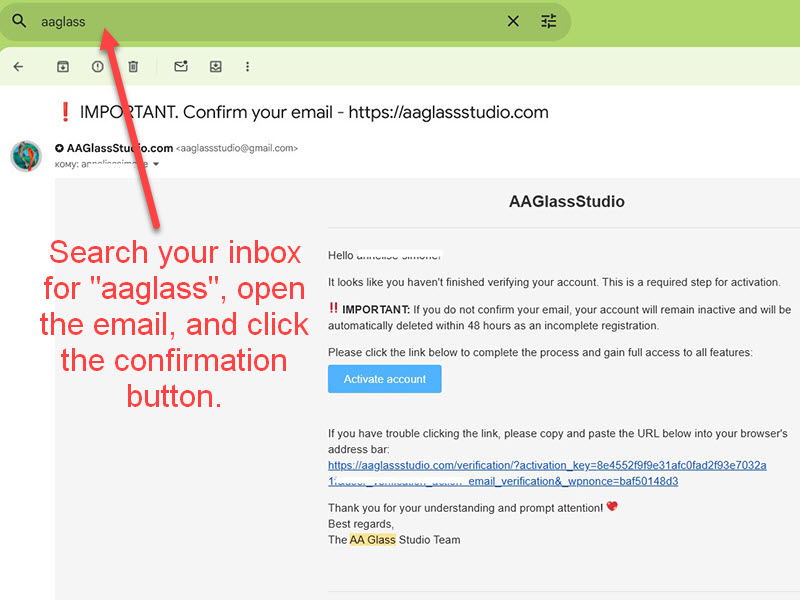This screenshot has width=800, height=600.
Task: Mark the email as unread
Action: (x=181, y=67)
